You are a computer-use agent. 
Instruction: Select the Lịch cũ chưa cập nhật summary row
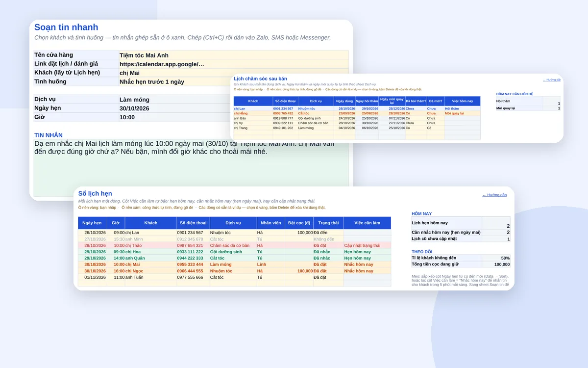(x=461, y=239)
